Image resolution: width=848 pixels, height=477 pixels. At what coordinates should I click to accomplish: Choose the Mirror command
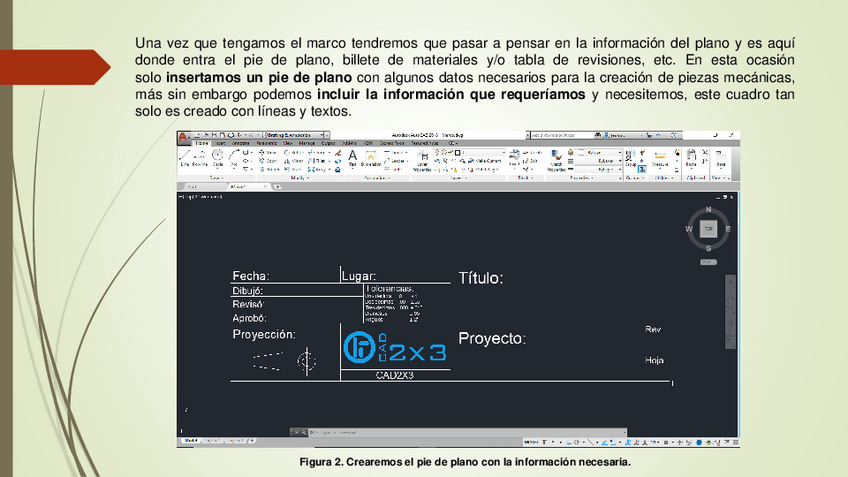pyautogui.click(x=293, y=161)
